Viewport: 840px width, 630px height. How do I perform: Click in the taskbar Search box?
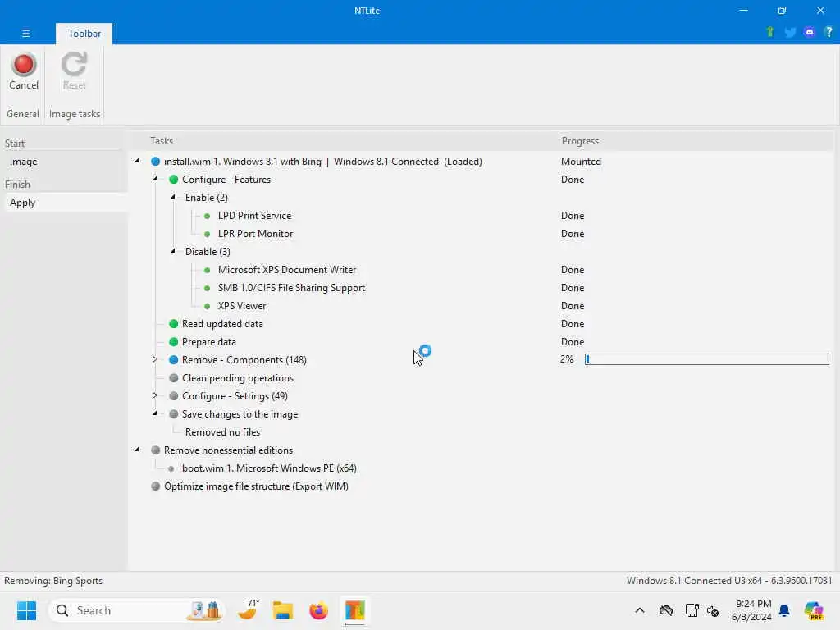pos(137,610)
